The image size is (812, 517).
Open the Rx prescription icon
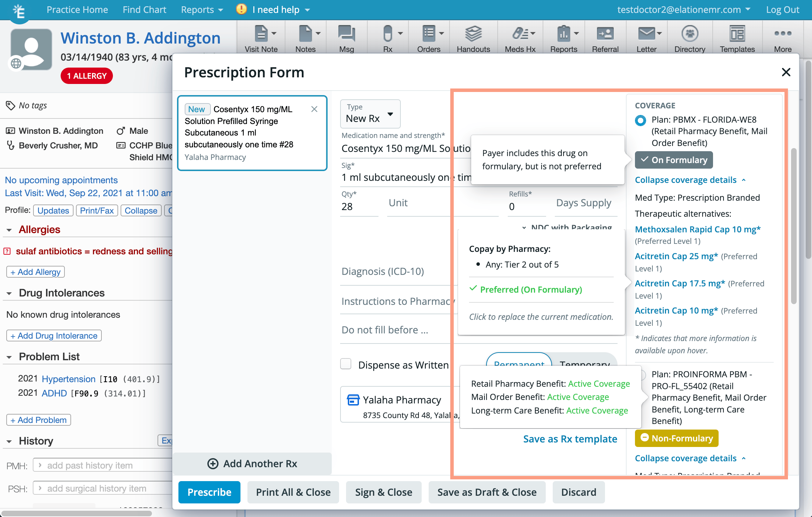(x=388, y=33)
